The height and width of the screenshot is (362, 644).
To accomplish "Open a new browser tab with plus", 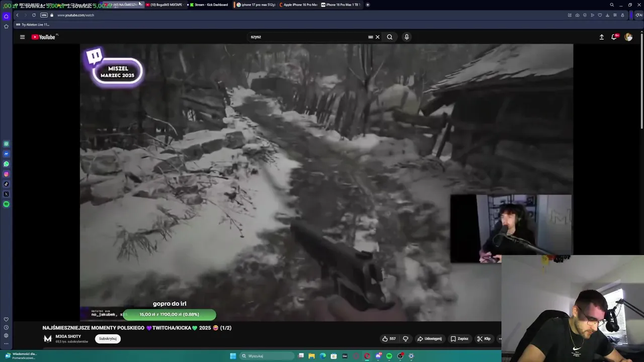I will coord(368,5).
